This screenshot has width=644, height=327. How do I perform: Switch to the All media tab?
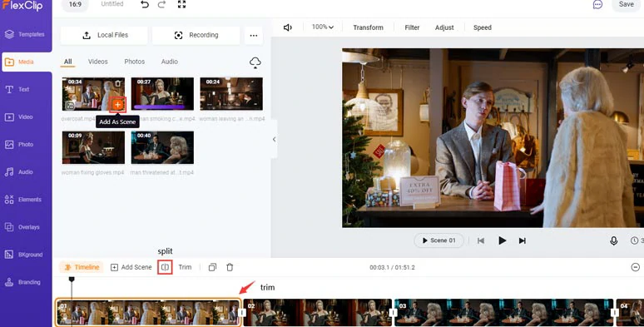67,62
